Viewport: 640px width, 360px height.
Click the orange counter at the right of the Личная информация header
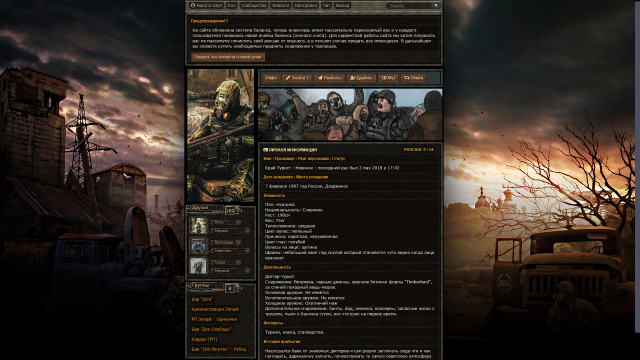[x=418, y=150]
